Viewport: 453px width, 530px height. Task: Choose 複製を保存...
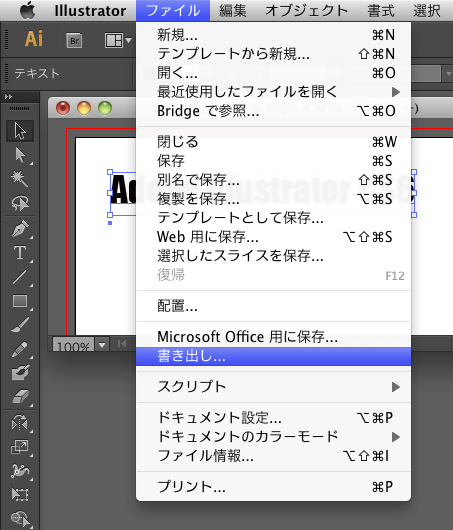pyautogui.click(x=273, y=198)
